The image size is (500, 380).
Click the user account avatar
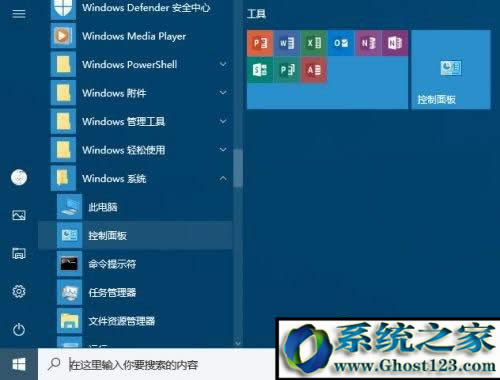point(19,177)
